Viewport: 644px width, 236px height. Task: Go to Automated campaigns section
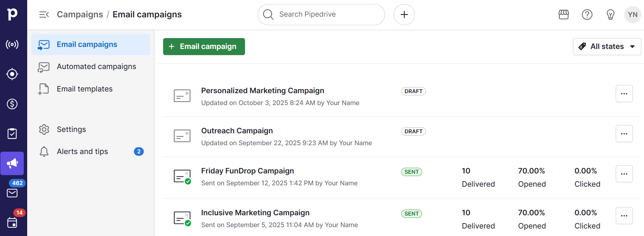click(x=96, y=67)
